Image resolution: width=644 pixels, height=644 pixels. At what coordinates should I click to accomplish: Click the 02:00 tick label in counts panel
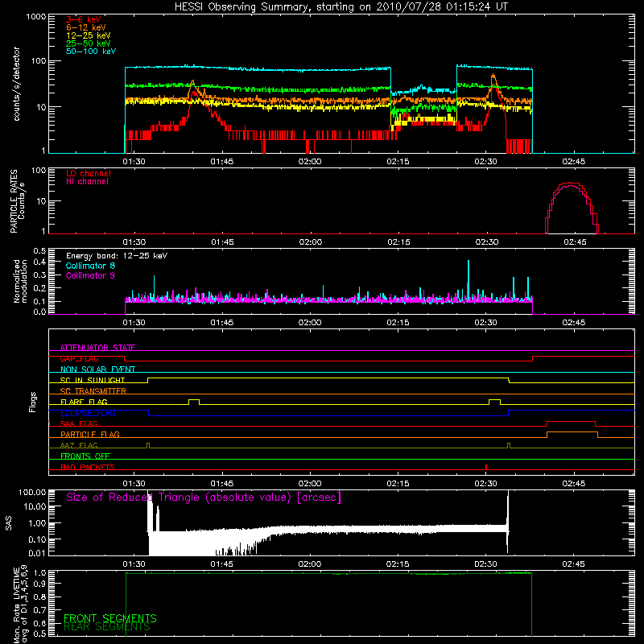point(310,162)
